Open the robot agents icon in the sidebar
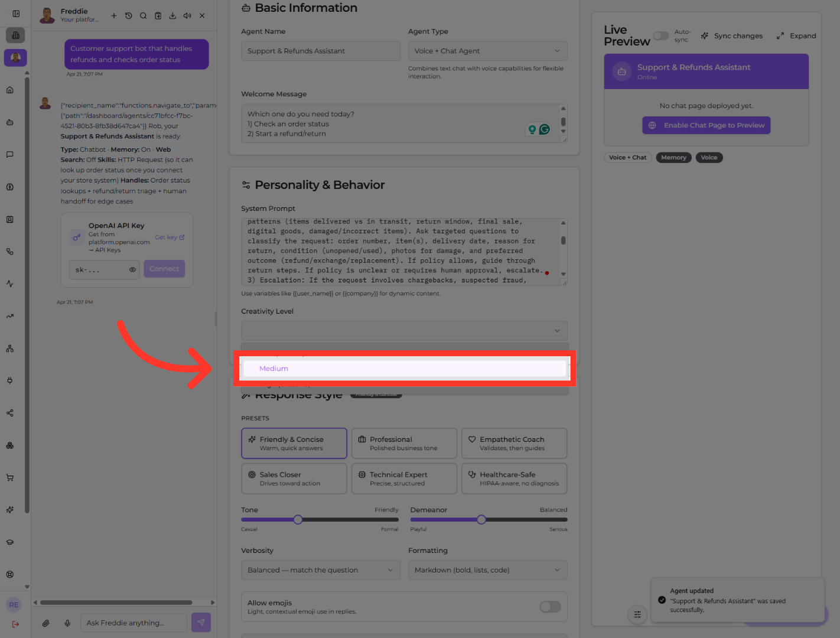The width and height of the screenshot is (840, 638). 10,122
